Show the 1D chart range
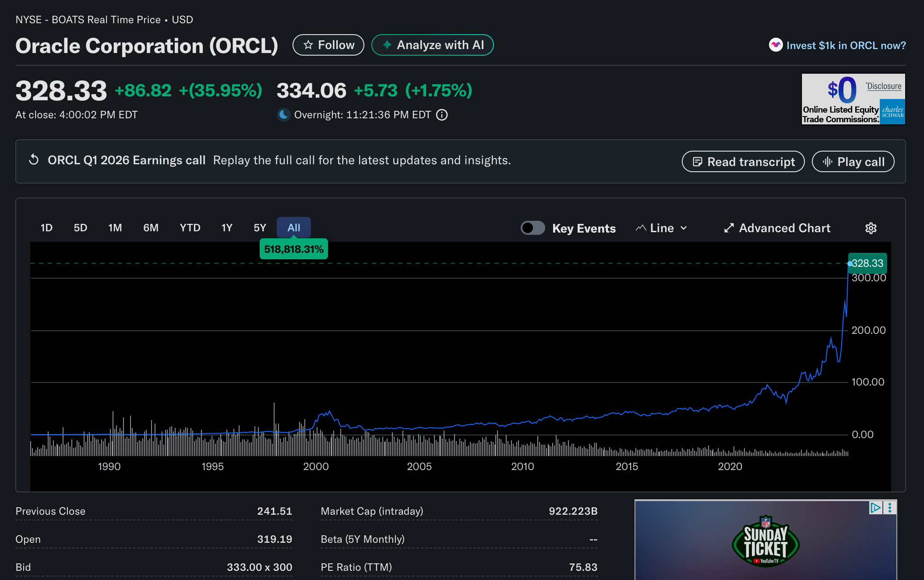Image resolution: width=924 pixels, height=580 pixels. click(x=46, y=228)
